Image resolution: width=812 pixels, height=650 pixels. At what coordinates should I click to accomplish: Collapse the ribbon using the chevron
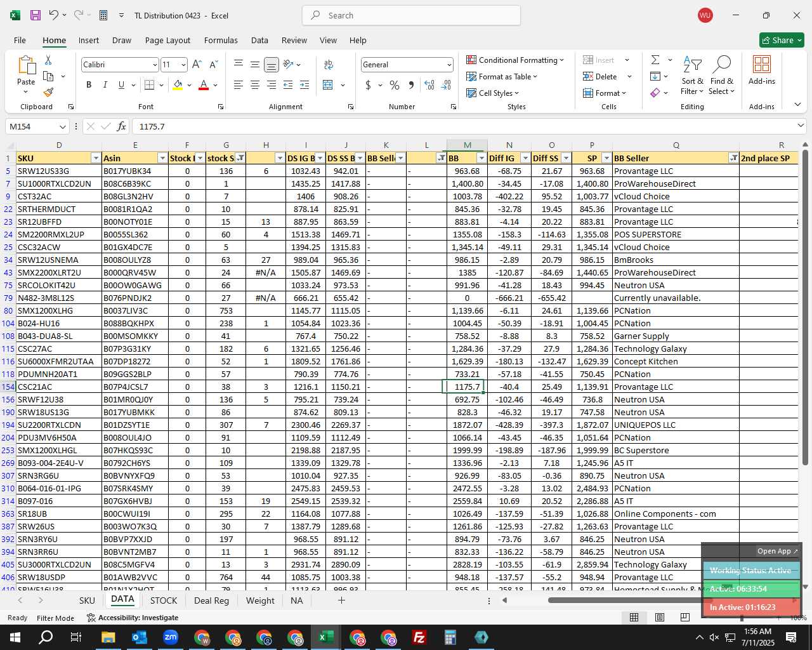pos(797,105)
